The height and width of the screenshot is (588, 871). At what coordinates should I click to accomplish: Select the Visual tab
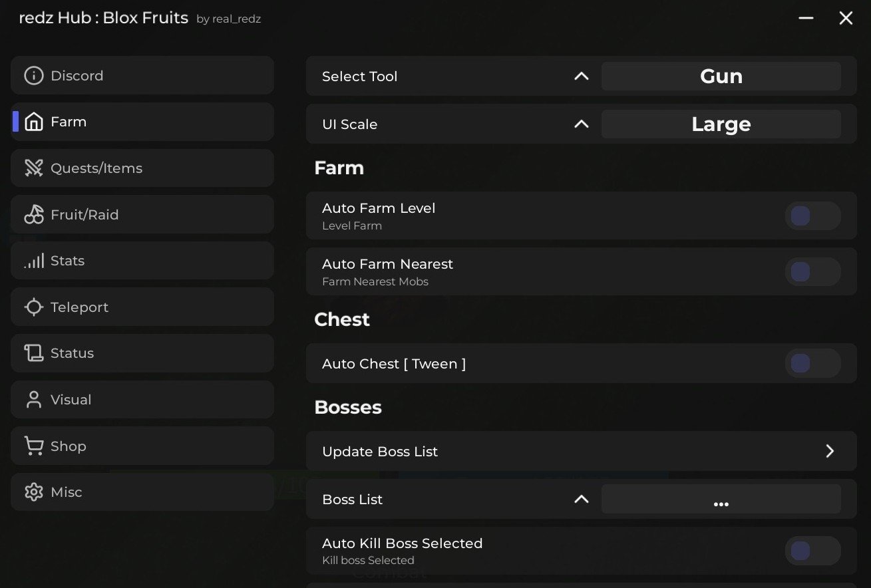point(142,400)
